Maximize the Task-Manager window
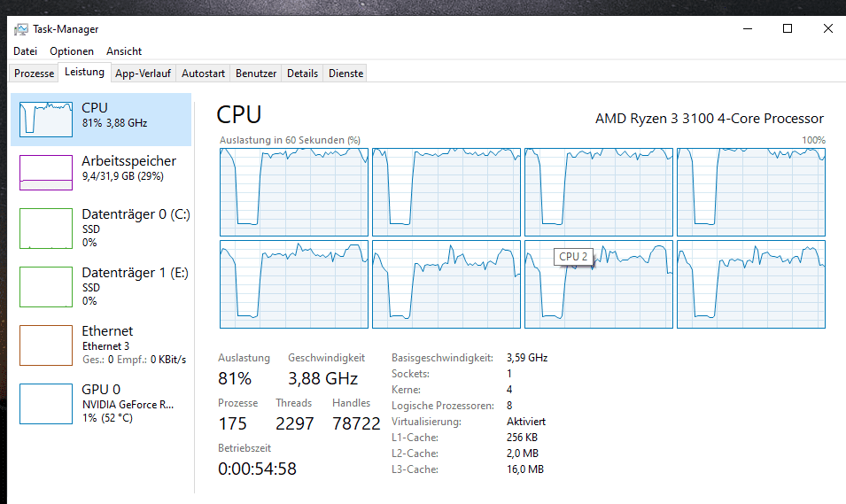The image size is (846, 504). [x=787, y=28]
